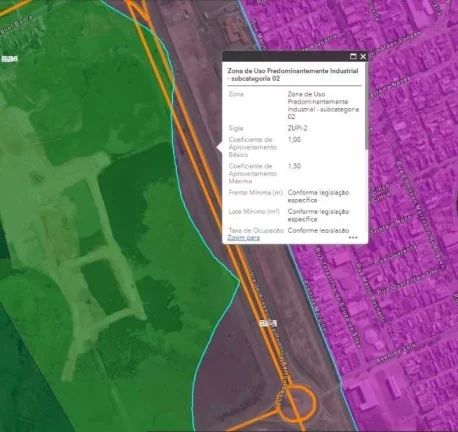Click the 'Sigla' field label
The height and width of the screenshot is (432, 458).
tap(236, 128)
